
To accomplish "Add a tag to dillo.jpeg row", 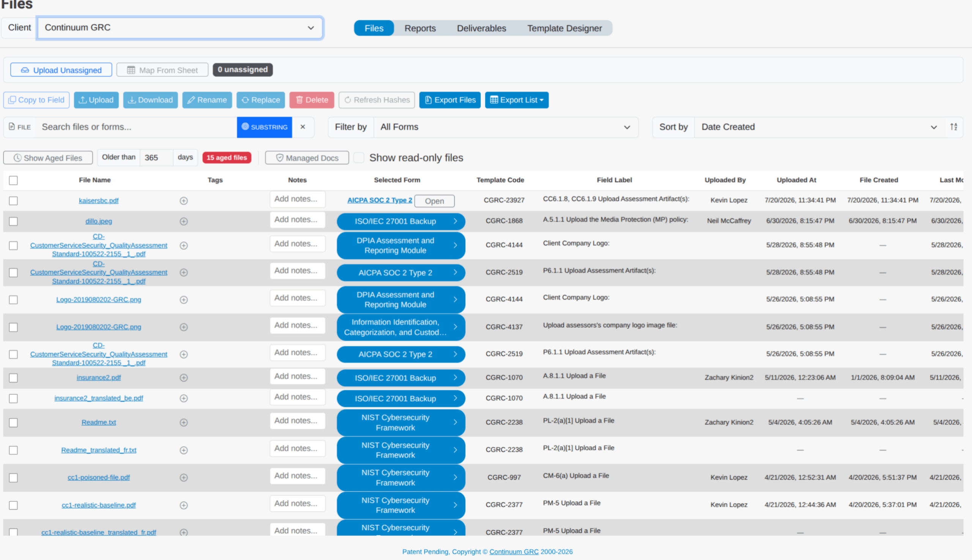I will (x=184, y=222).
